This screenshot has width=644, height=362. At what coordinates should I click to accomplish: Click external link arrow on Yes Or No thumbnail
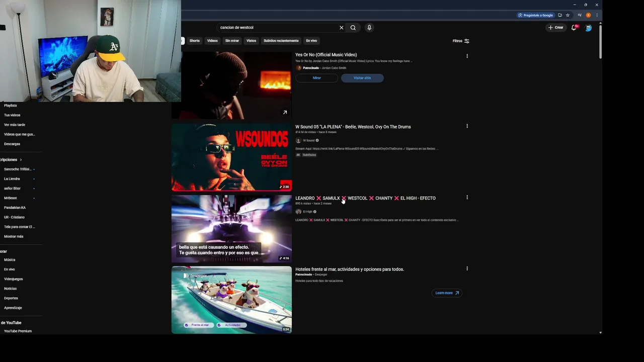285,113
